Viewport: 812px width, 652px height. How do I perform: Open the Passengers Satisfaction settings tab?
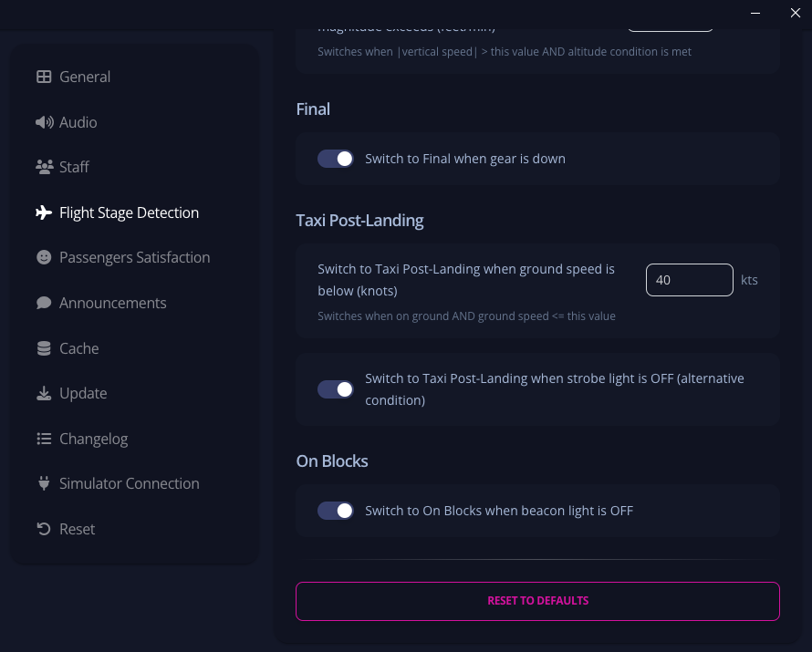pyautogui.click(x=134, y=257)
